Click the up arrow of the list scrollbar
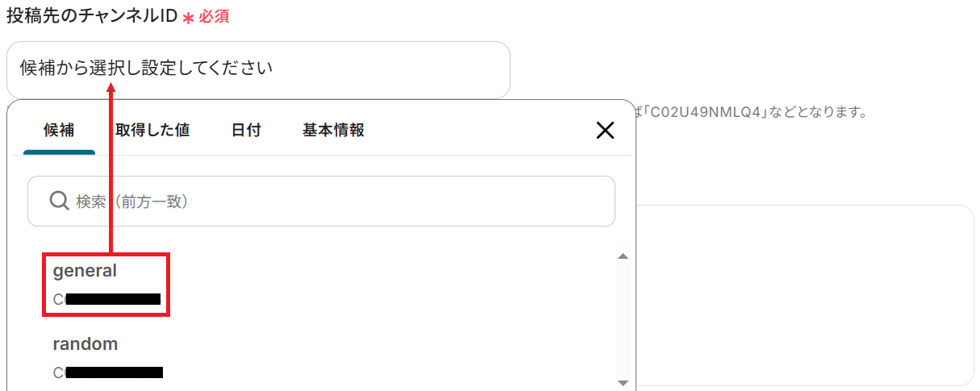This screenshot has width=980, height=391. point(622,256)
